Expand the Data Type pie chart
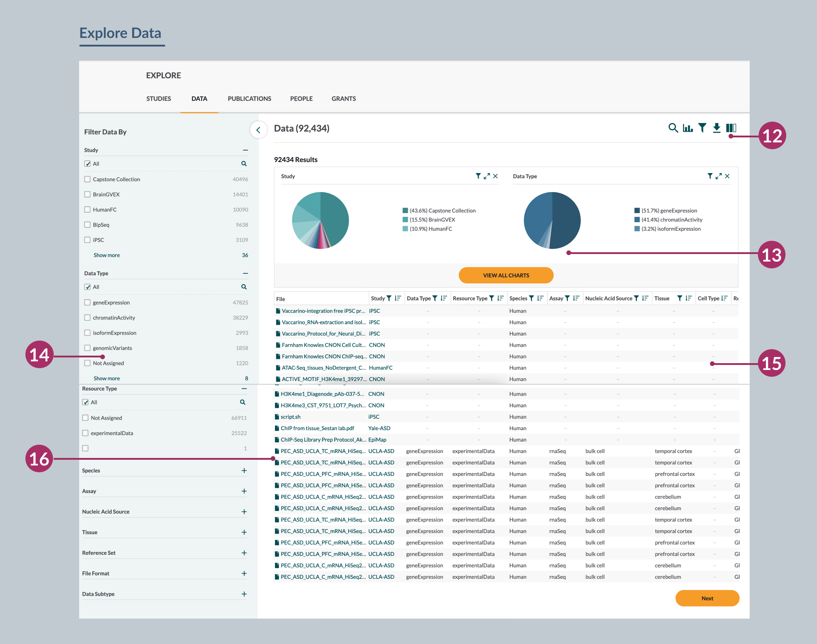Image resolution: width=817 pixels, height=644 pixels. (719, 176)
